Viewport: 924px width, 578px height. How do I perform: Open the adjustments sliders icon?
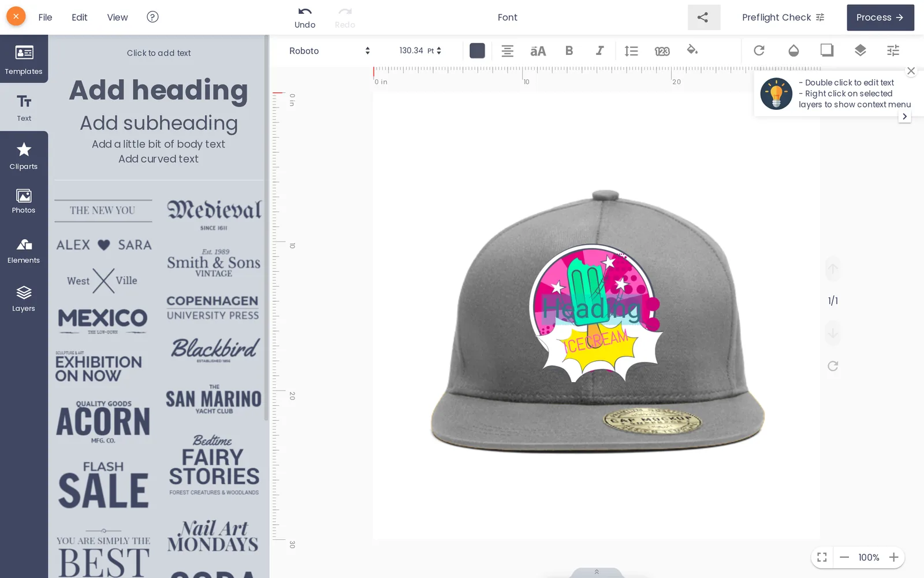893,51
